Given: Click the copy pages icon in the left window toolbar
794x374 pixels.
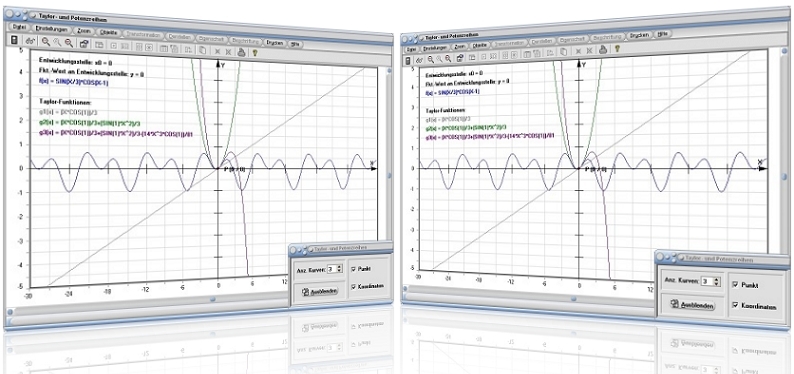Looking at the screenshot, I should [203, 50].
